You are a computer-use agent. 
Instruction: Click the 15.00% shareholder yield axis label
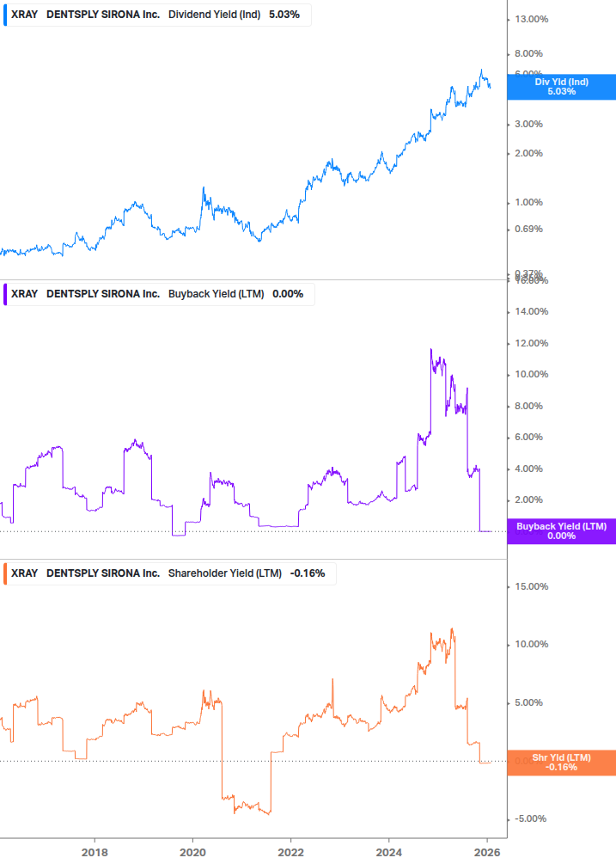(x=531, y=587)
